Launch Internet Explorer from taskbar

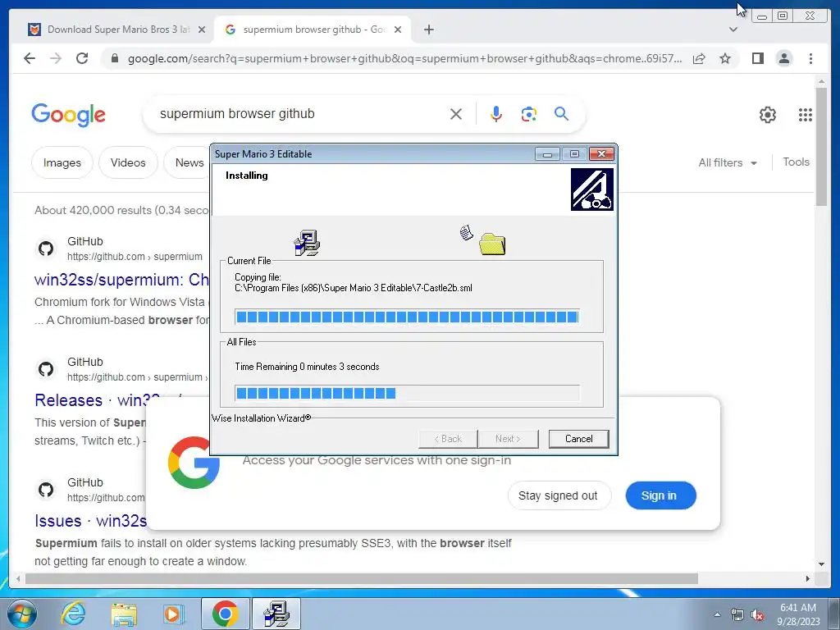click(73, 614)
